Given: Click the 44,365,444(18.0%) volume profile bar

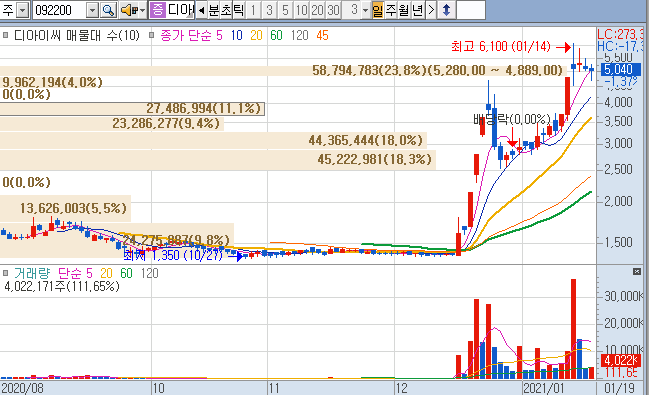Looking at the screenshot, I should coord(213,140).
